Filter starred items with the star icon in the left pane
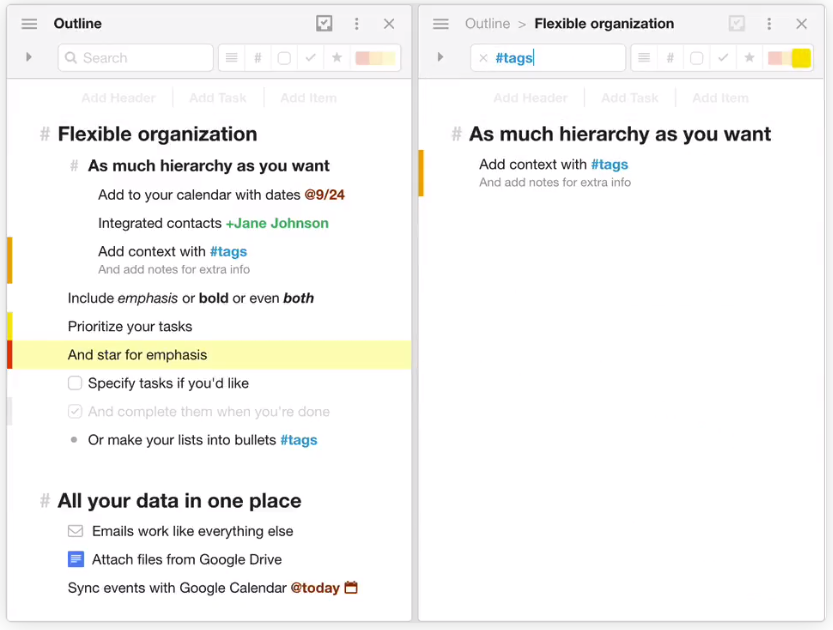 (337, 58)
